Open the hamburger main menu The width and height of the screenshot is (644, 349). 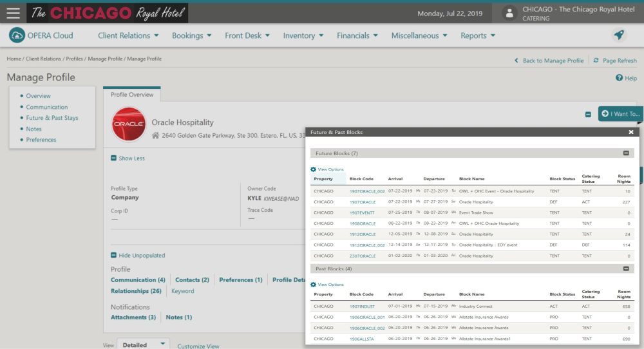point(13,13)
